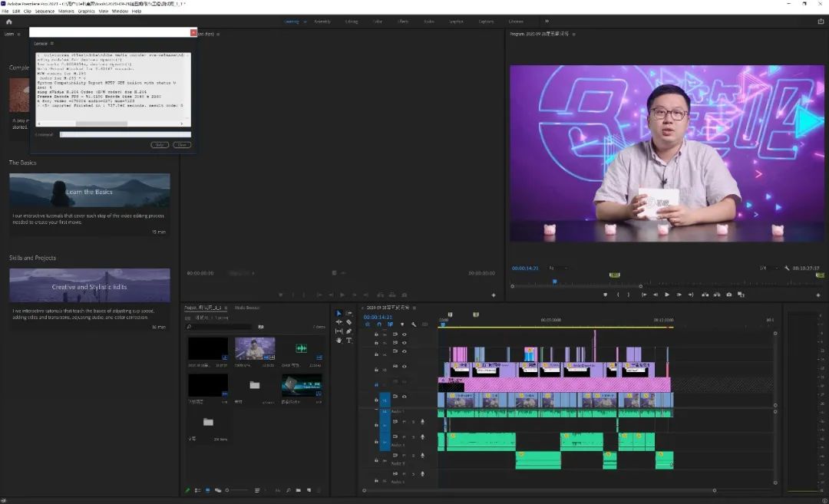Switch to the Assembly workspace tab
Image resolution: width=829 pixels, height=504 pixels.
322,21
